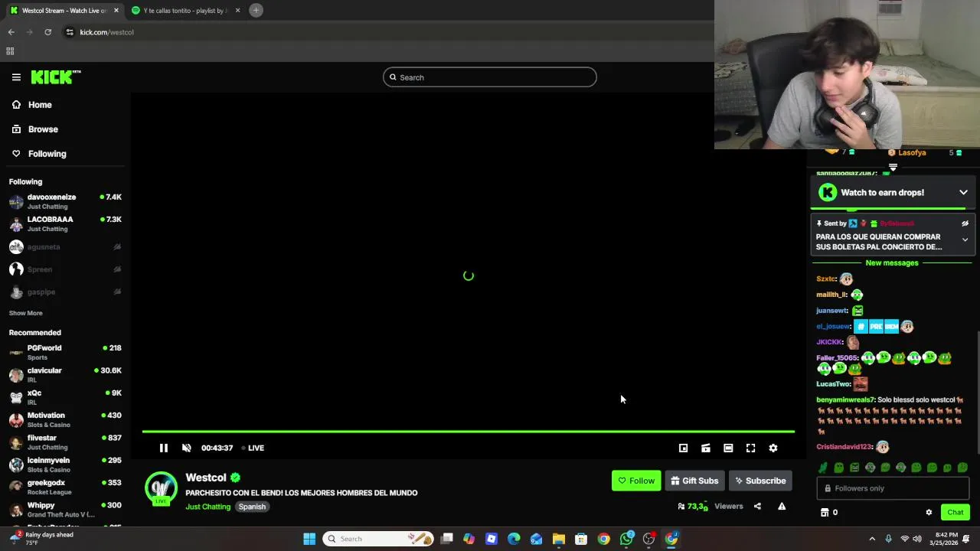Follow the Westcol channel
980x551 pixels.
point(636,481)
